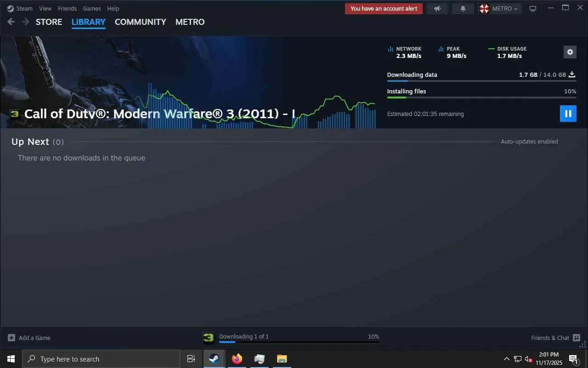The image size is (588, 368).
Task: Click the 2.3 MB/s network value
Action: [409, 56]
